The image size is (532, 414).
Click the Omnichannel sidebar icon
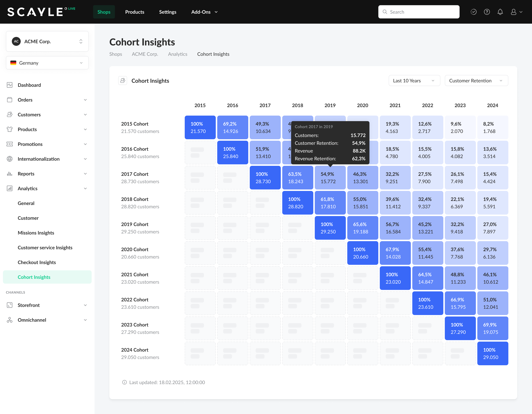pyautogui.click(x=9, y=320)
